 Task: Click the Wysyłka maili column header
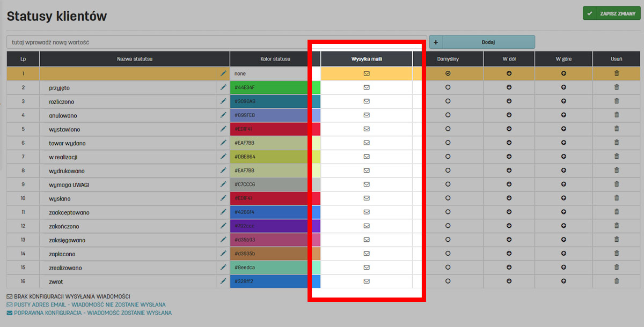(x=367, y=59)
